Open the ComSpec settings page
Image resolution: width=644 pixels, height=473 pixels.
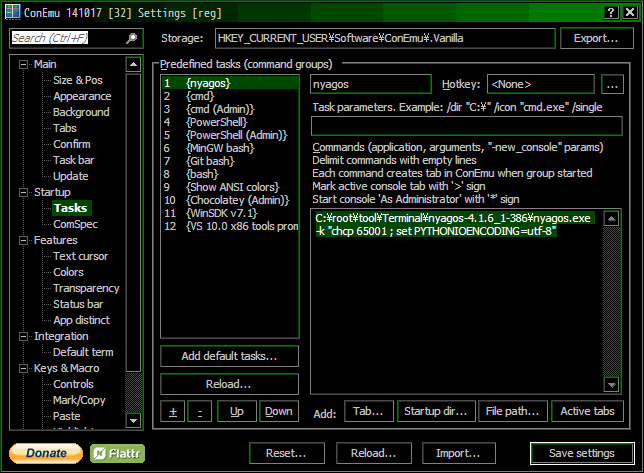76,224
